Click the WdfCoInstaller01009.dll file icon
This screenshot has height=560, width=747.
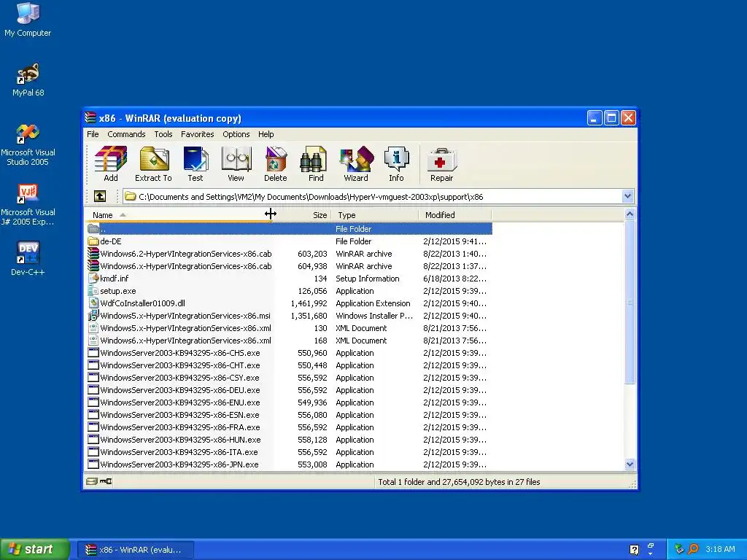93,303
